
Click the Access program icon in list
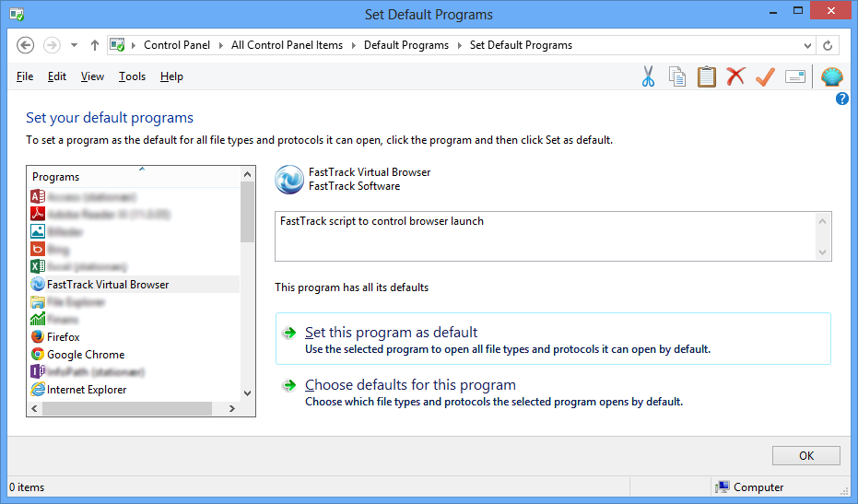coord(38,196)
